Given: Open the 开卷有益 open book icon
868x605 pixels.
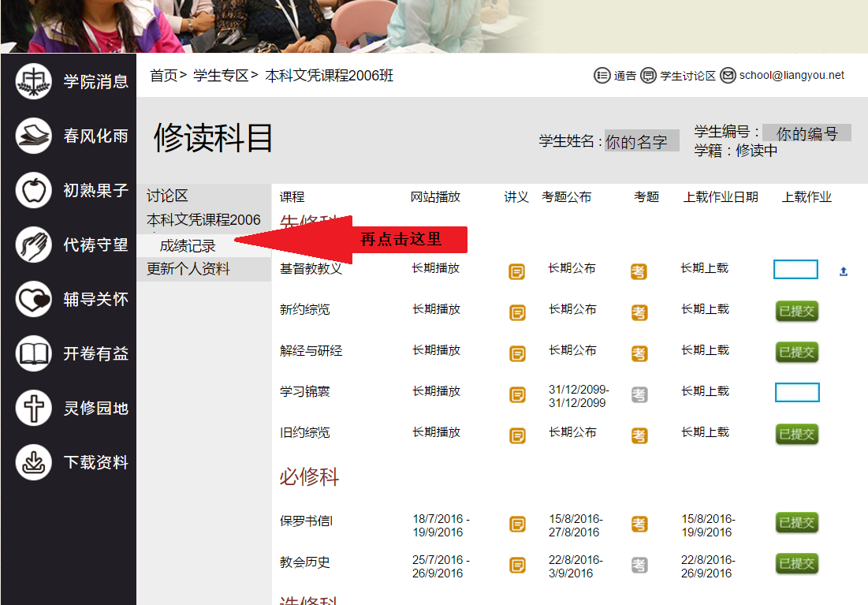Looking at the screenshot, I should pyautogui.click(x=33, y=353).
